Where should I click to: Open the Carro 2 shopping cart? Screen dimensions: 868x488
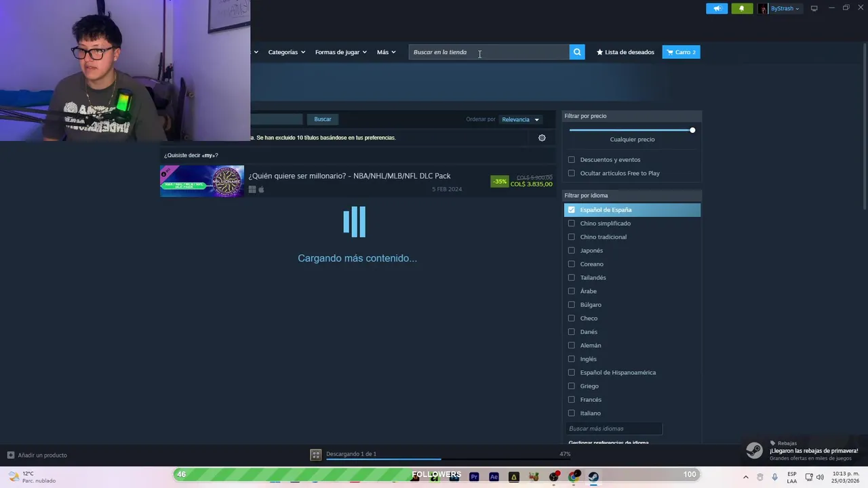[x=681, y=52]
